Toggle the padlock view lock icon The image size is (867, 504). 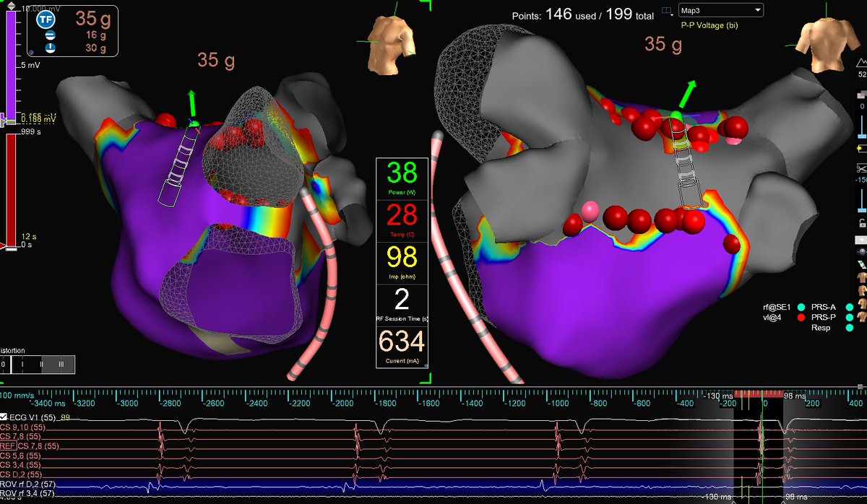pyautogui.click(x=861, y=223)
